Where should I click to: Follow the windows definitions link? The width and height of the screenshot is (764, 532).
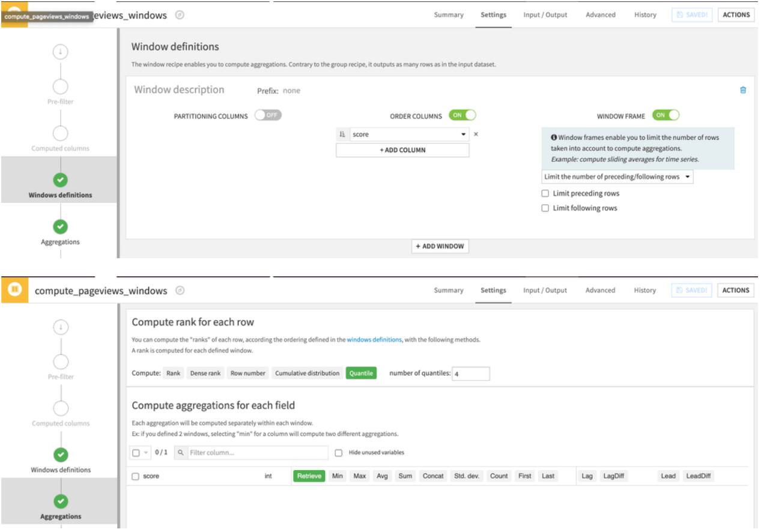(374, 340)
